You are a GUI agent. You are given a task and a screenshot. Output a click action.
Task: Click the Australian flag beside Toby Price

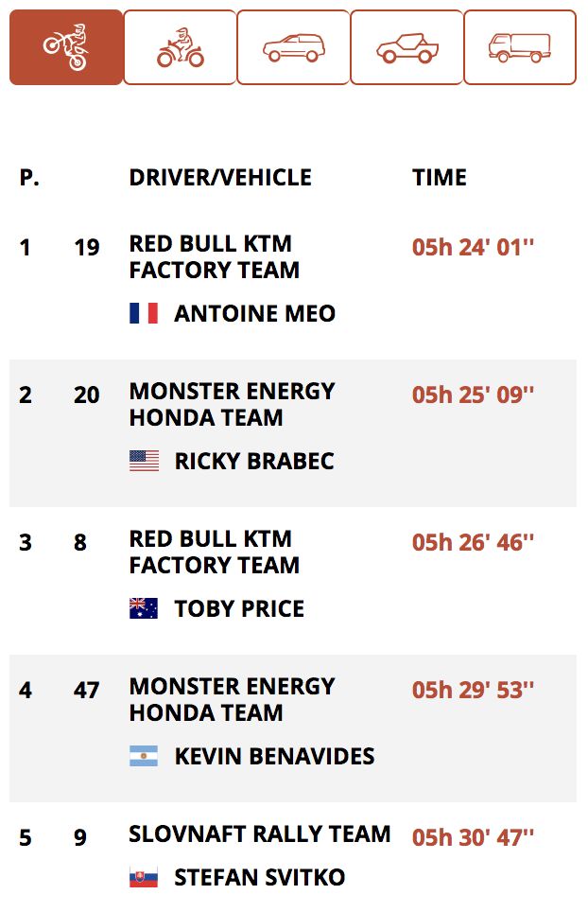[144, 608]
